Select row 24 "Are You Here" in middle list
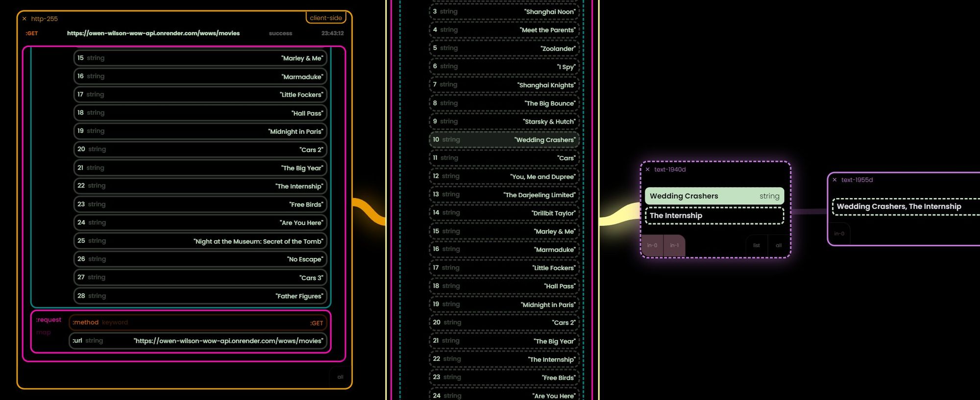 point(504,395)
